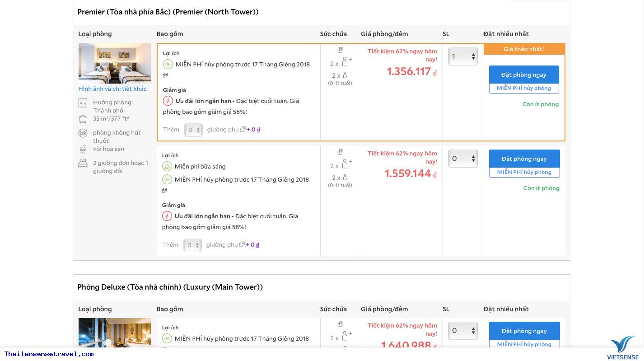644x361 pixels.
Task: Click the Premier North Tower room photo
Action: 115,63
